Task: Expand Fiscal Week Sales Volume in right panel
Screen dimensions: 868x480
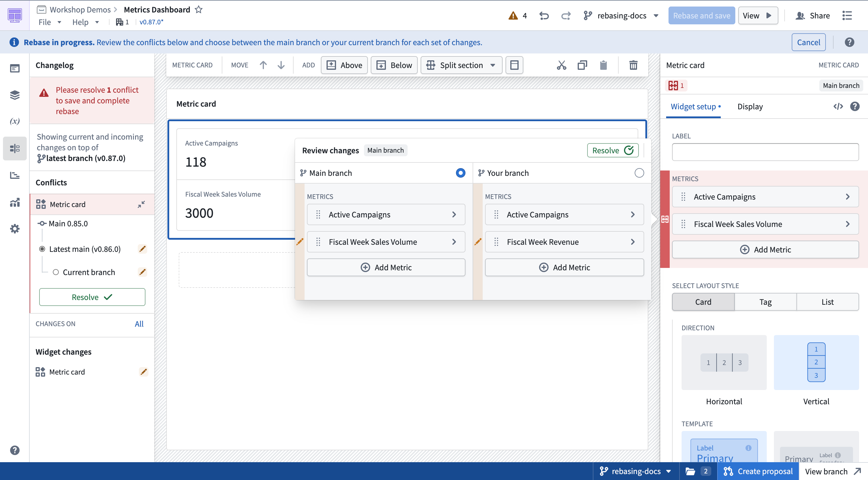Action: click(x=765, y=224)
